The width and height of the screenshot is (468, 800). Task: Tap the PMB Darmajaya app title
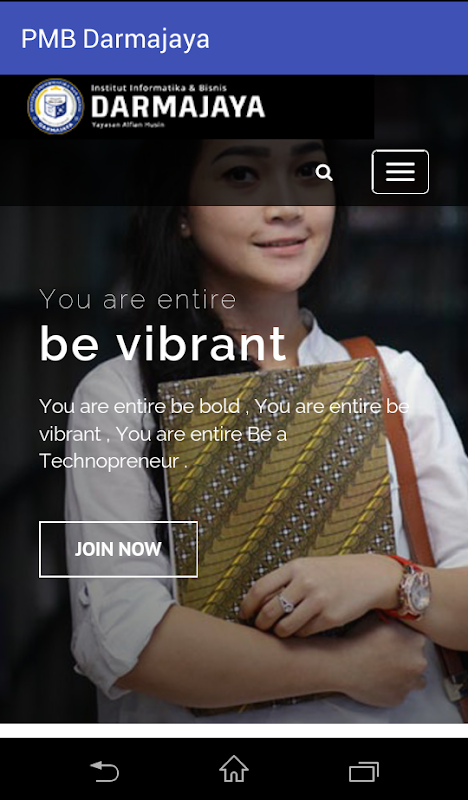(115, 39)
